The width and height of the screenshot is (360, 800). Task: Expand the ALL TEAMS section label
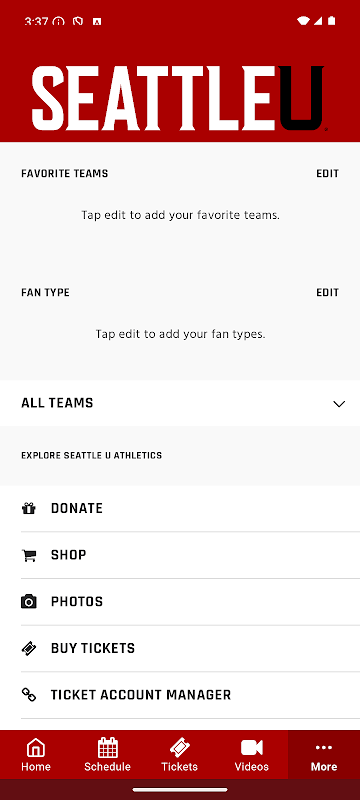tap(57, 403)
